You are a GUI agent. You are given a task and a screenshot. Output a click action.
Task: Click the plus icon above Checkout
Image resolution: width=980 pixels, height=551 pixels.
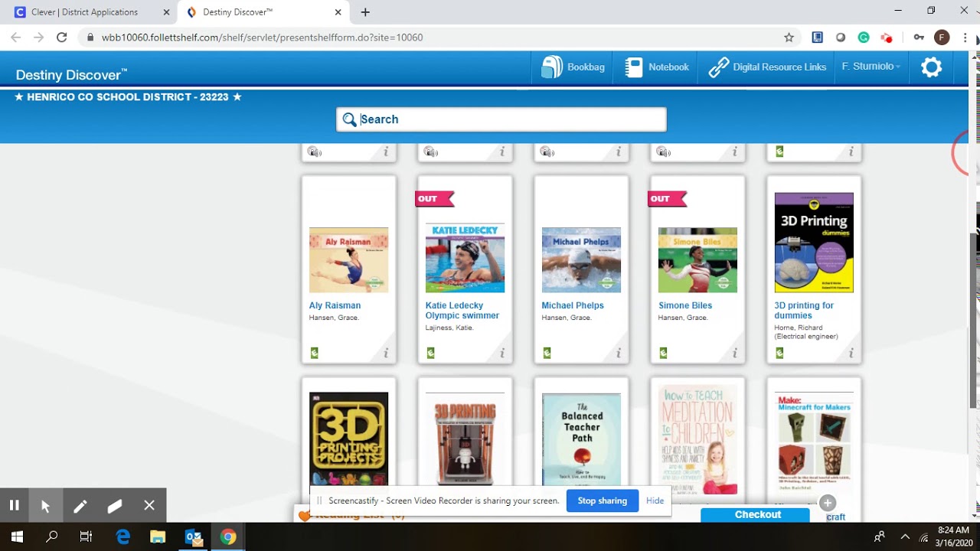828,503
